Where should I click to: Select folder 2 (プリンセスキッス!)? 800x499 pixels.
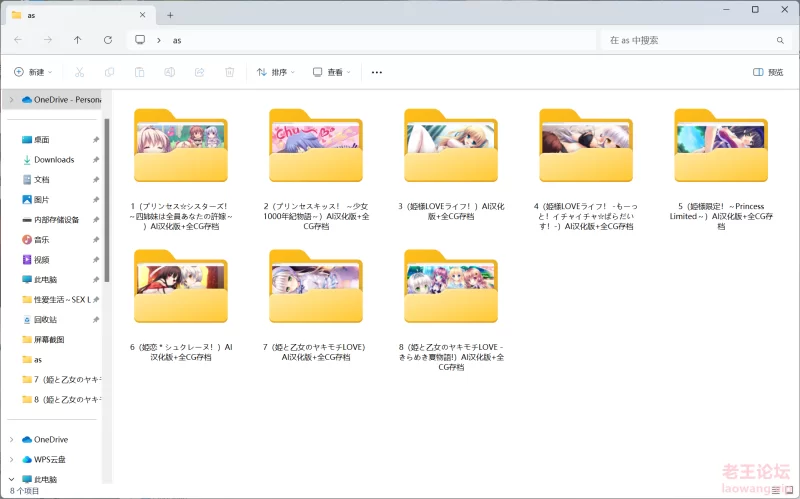click(x=316, y=168)
